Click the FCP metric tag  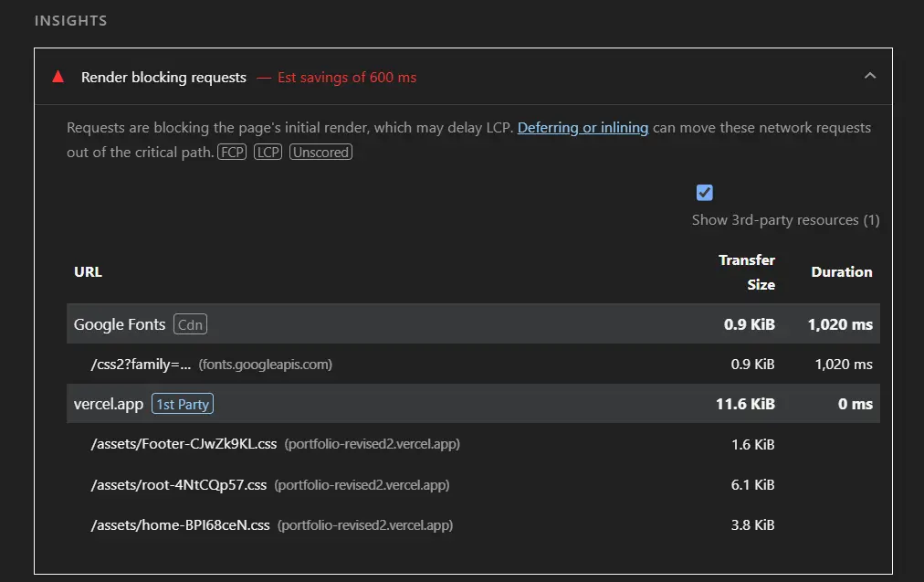[232, 153]
